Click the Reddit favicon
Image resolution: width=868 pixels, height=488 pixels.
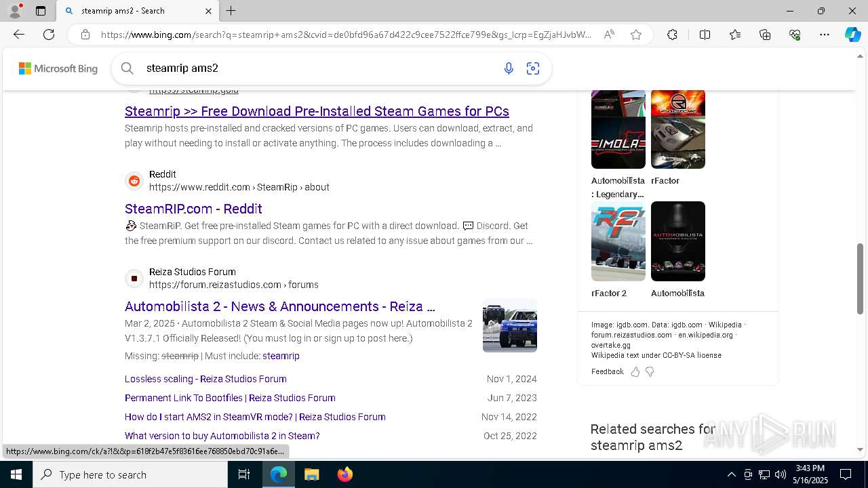[134, 181]
